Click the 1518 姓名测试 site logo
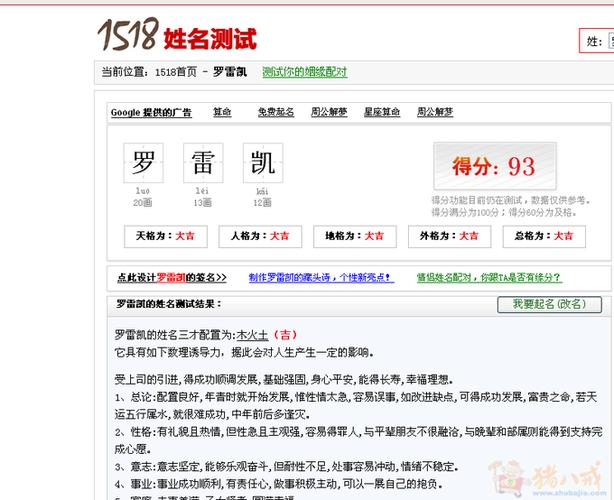614x500 pixels. (177, 35)
